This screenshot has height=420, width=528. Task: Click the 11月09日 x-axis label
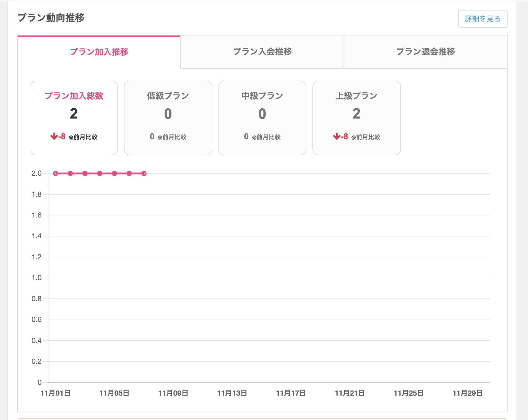[x=173, y=393]
